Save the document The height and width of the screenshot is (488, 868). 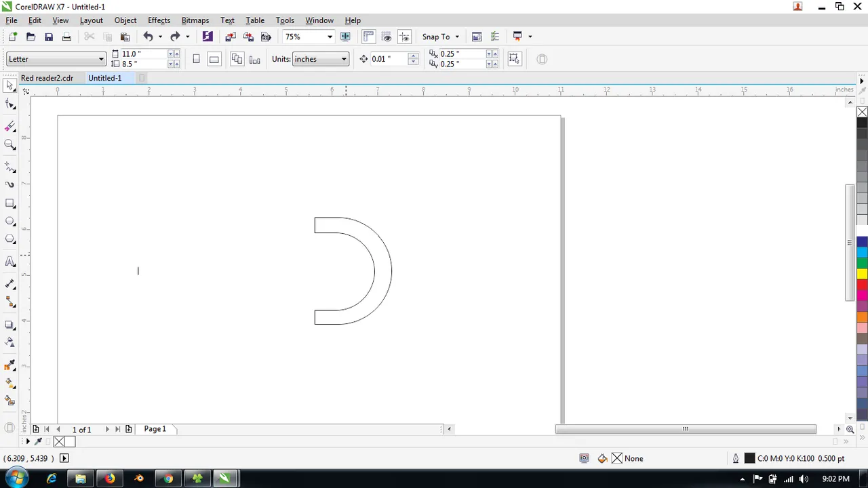(48, 37)
